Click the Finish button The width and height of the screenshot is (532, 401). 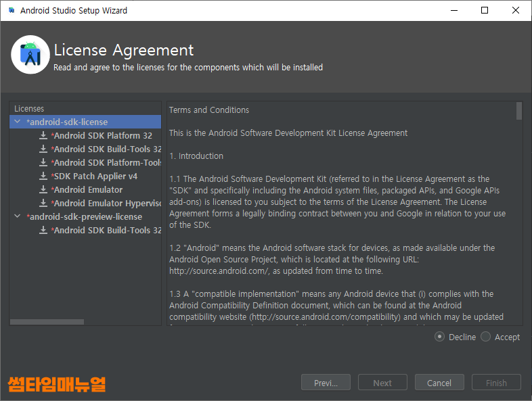[x=496, y=382]
